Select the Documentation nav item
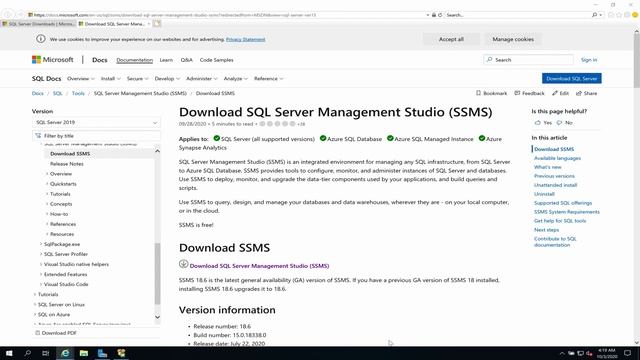Viewport: 640px width, 360px height. tap(134, 60)
